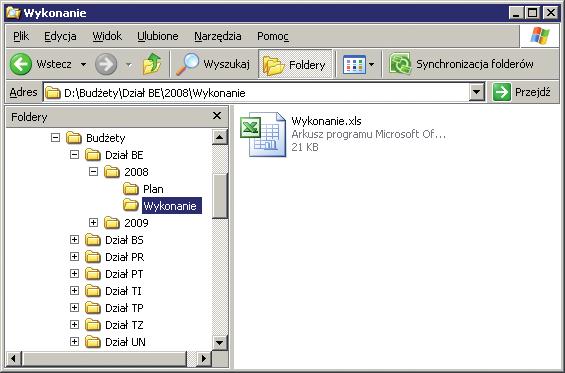The height and width of the screenshot is (373, 565).
Task: Click the grey Forward arrow button
Action: [106, 64]
